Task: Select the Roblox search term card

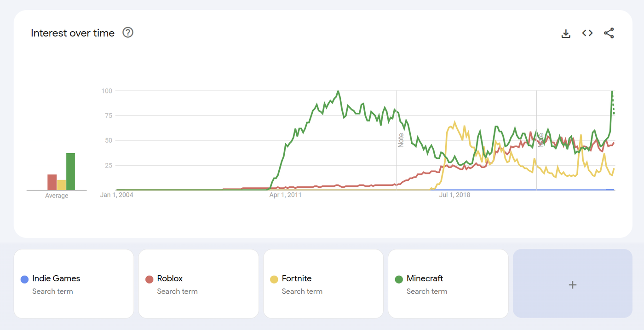Action: pyautogui.click(x=199, y=284)
